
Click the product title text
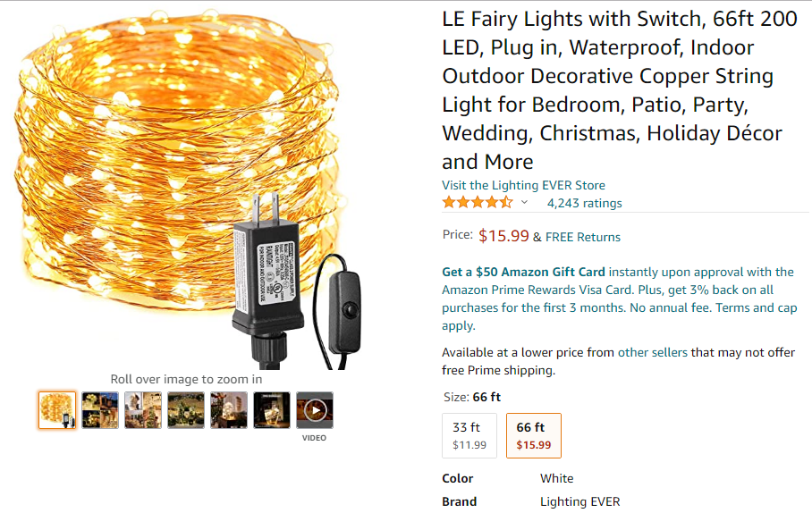click(619, 90)
